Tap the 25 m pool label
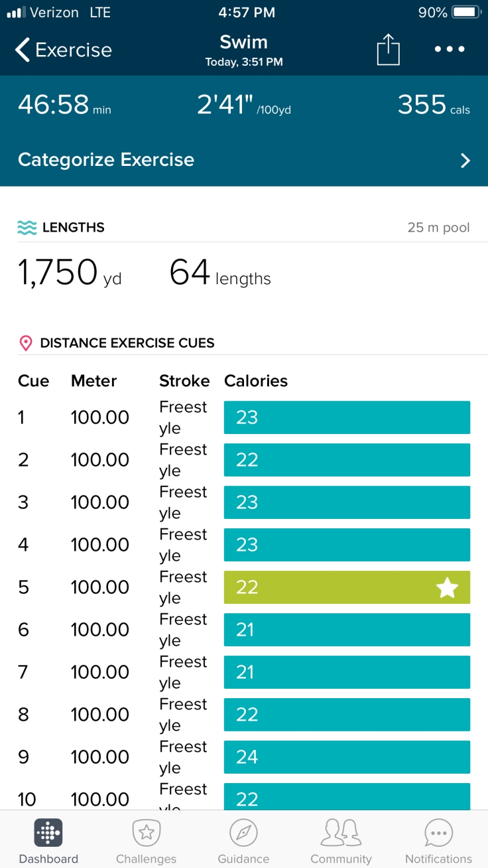 click(x=438, y=228)
